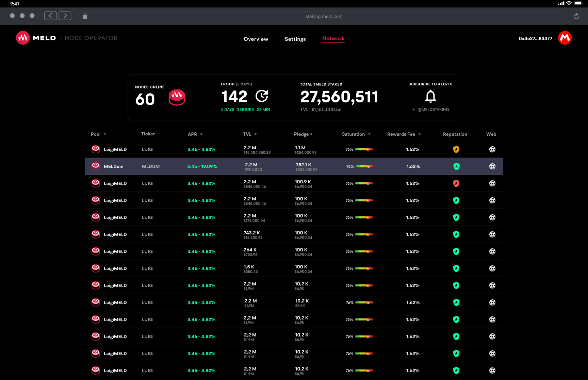Click the browser back arrow button

(x=50, y=16)
